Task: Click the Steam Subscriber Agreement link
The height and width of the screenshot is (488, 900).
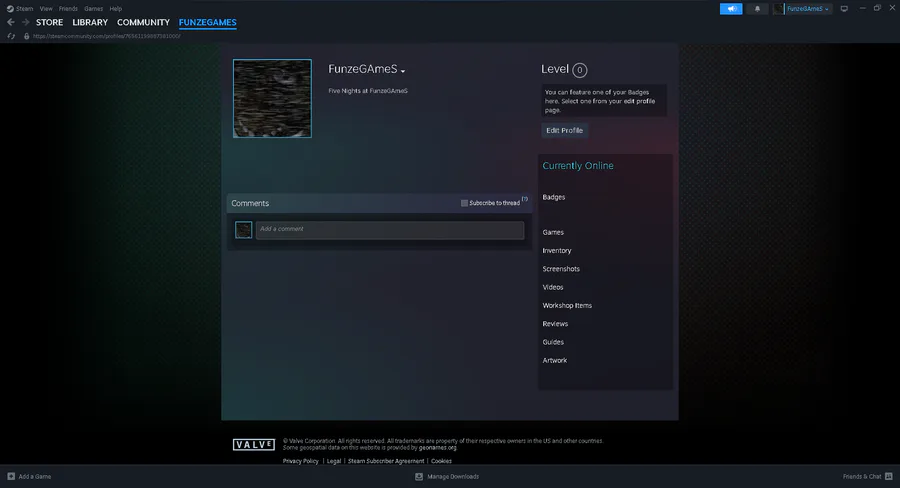Action: 386,461
